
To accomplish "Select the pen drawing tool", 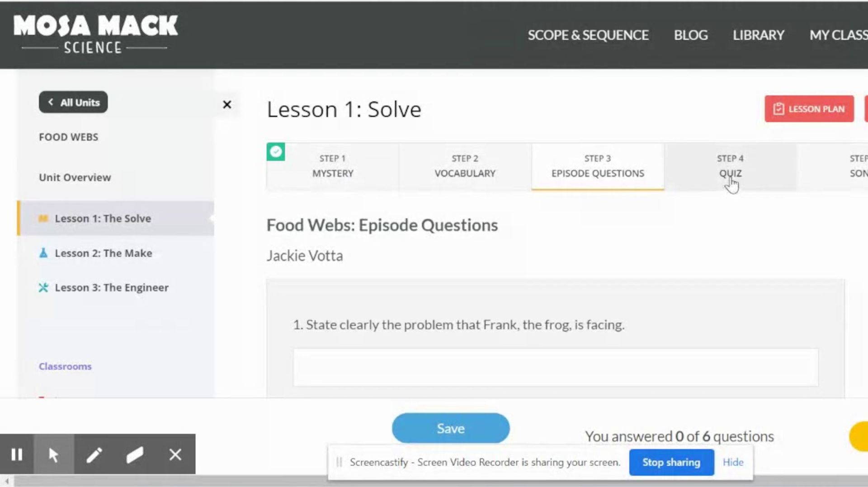I will tap(94, 454).
